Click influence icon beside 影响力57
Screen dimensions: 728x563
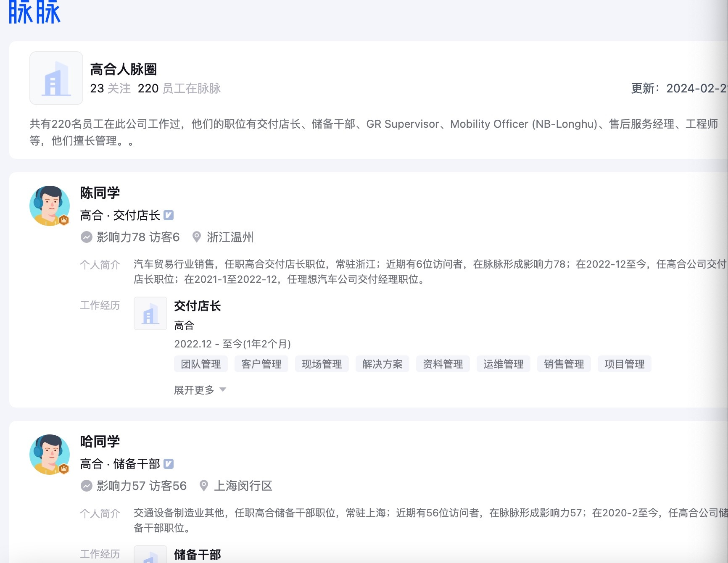pos(87,486)
